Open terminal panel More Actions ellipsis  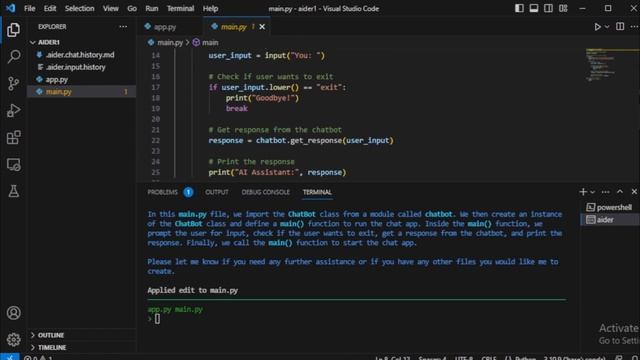[605, 192]
